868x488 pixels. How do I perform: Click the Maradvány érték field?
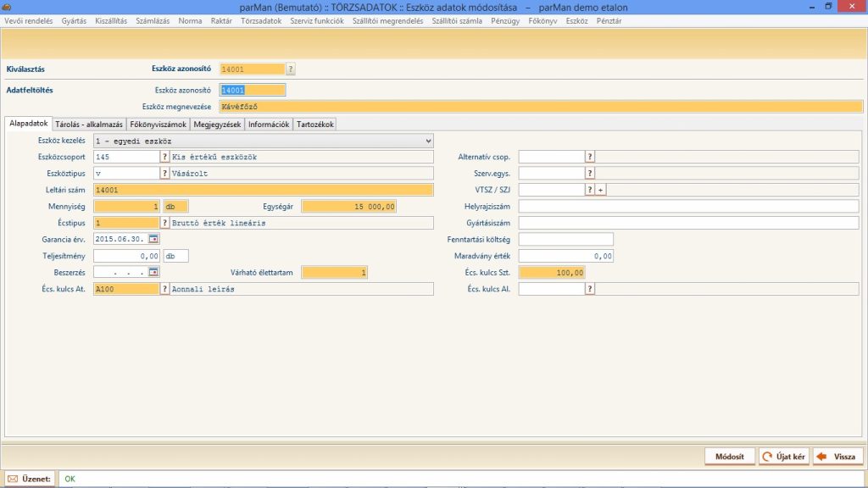pyautogui.click(x=565, y=256)
